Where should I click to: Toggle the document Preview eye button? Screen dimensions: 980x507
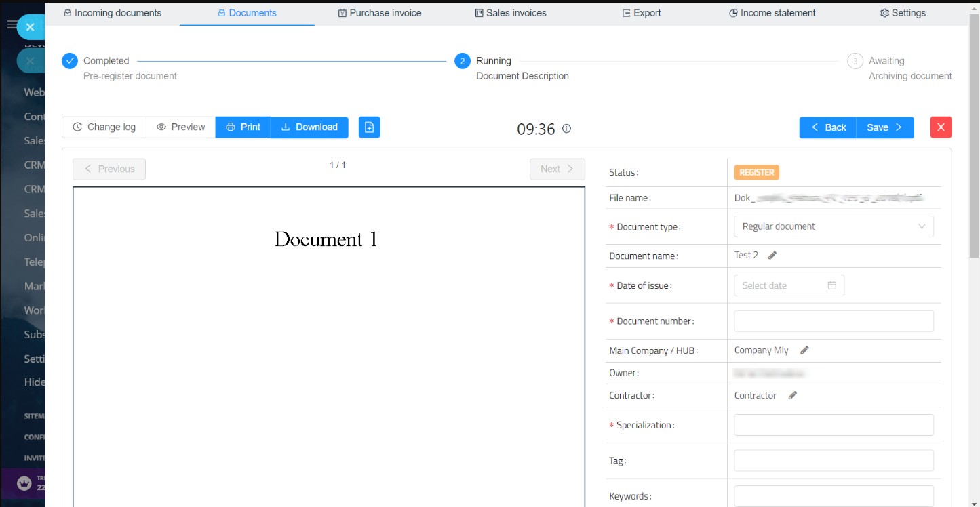180,127
